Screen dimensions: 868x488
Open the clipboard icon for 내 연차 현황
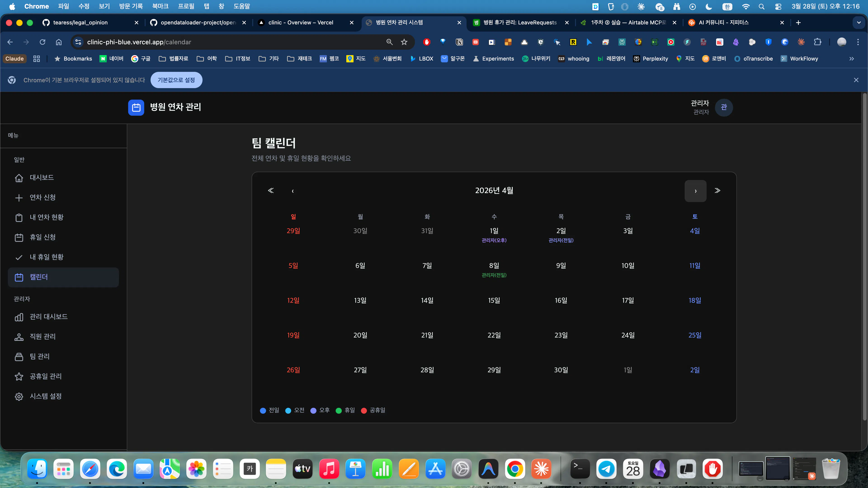click(x=19, y=218)
